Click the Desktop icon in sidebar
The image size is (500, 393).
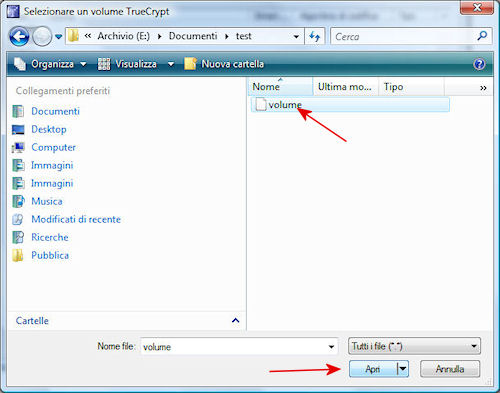pos(18,129)
